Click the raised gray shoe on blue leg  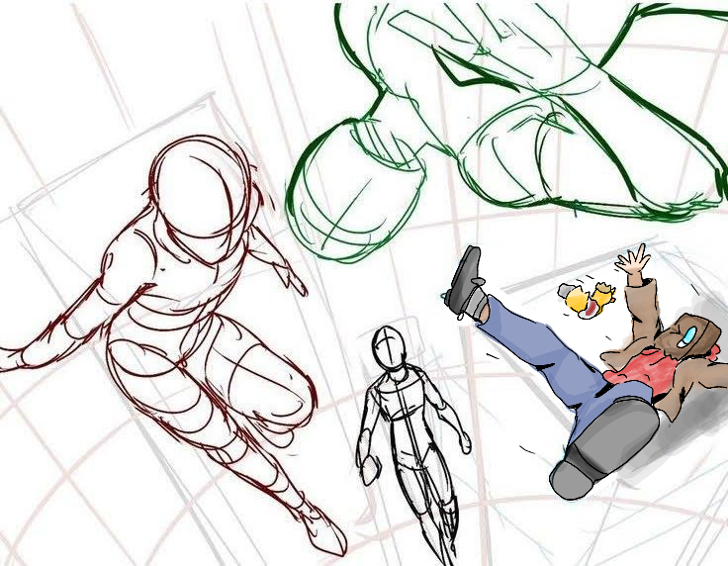coord(465,280)
